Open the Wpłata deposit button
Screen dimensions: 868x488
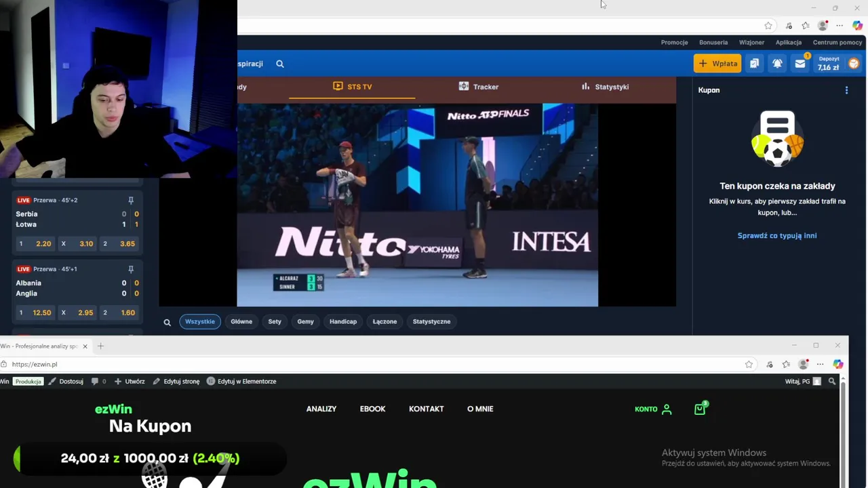(x=717, y=64)
